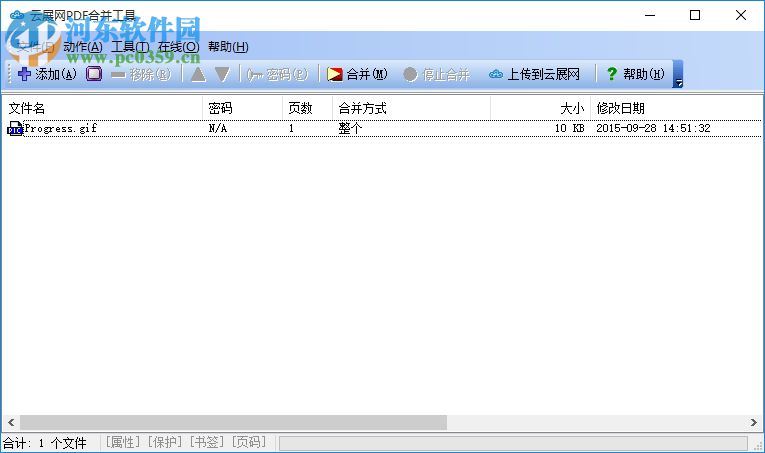Sort by the 文件名 column header

[102, 108]
